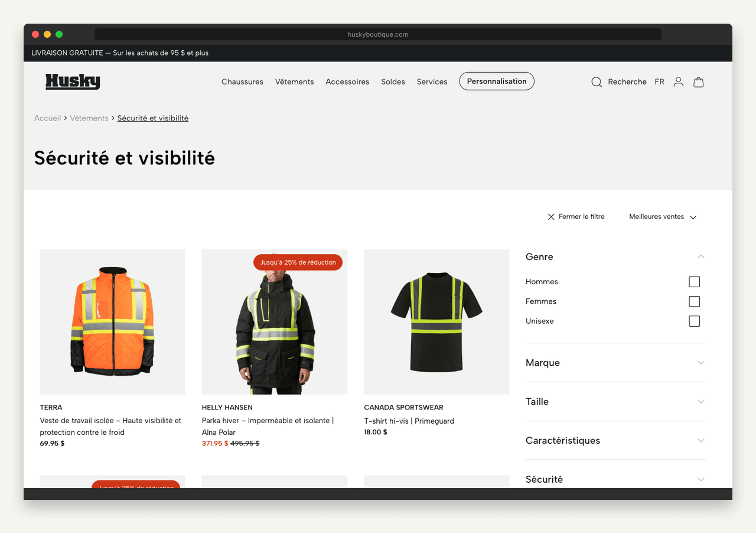The height and width of the screenshot is (533, 756).
Task: Click the account person icon
Action: pyautogui.click(x=678, y=82)
